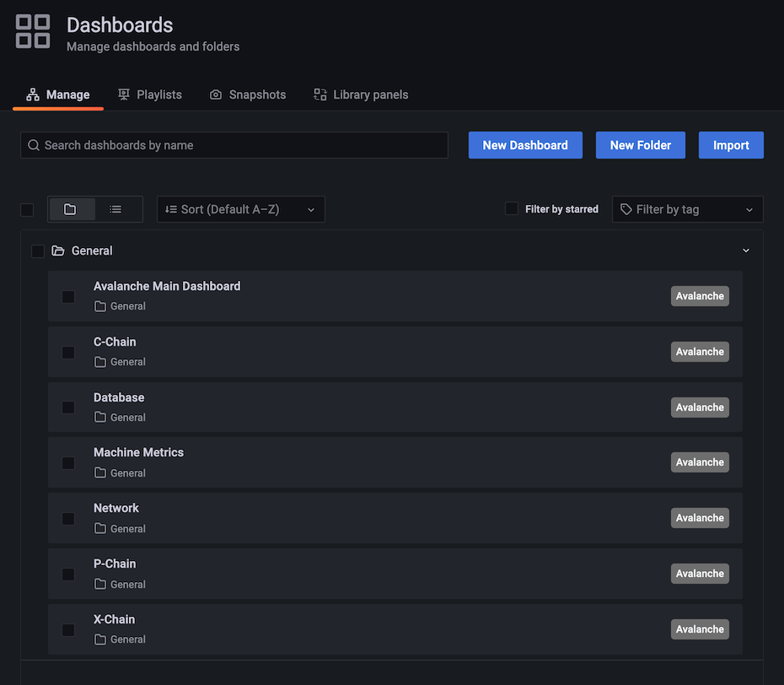784x685 pixels.
Task: Click the Snapshots camera icon
Action: click(x=215, y=94)
